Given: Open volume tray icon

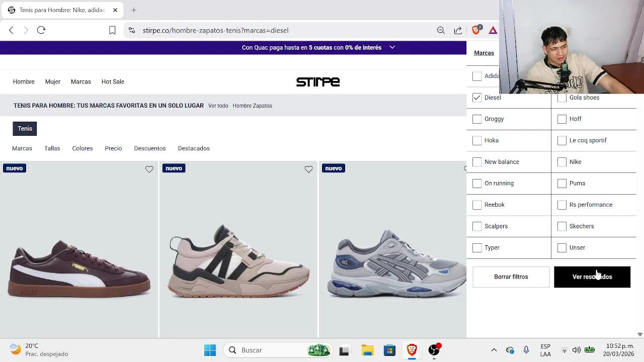Looking at the screenshot, I should [x=577, y=350].
